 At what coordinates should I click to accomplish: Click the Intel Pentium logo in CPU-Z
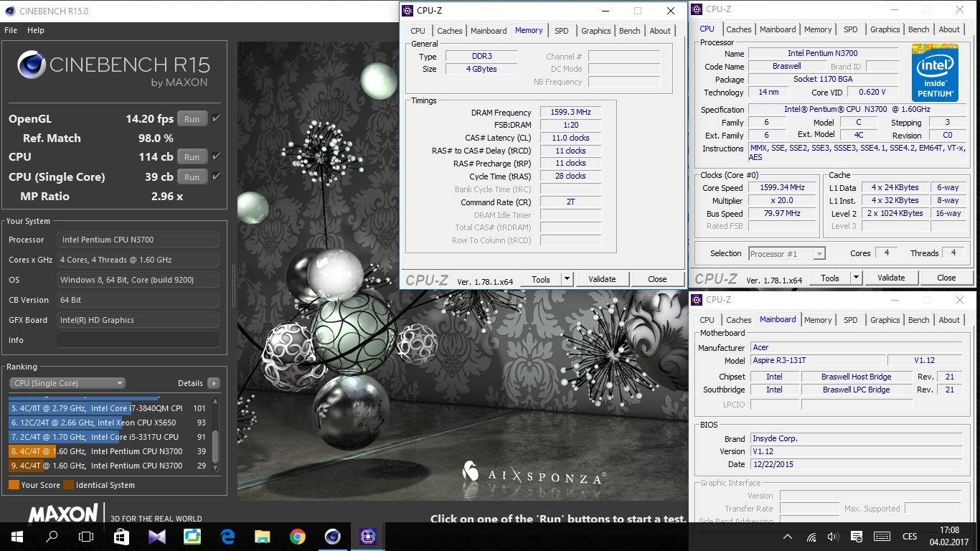(936, 72)
